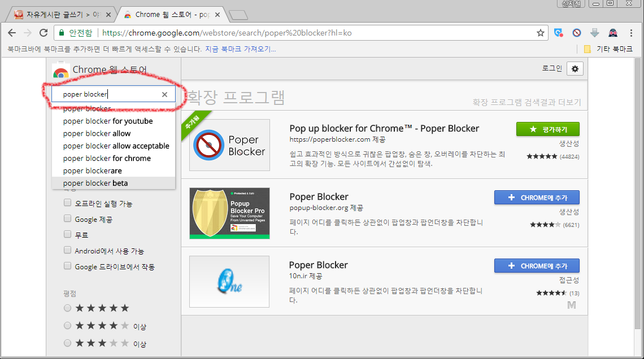Screen dimensions: 644x359
Task: Check the Google 제공 checkbox
Action: click(67, 218)
